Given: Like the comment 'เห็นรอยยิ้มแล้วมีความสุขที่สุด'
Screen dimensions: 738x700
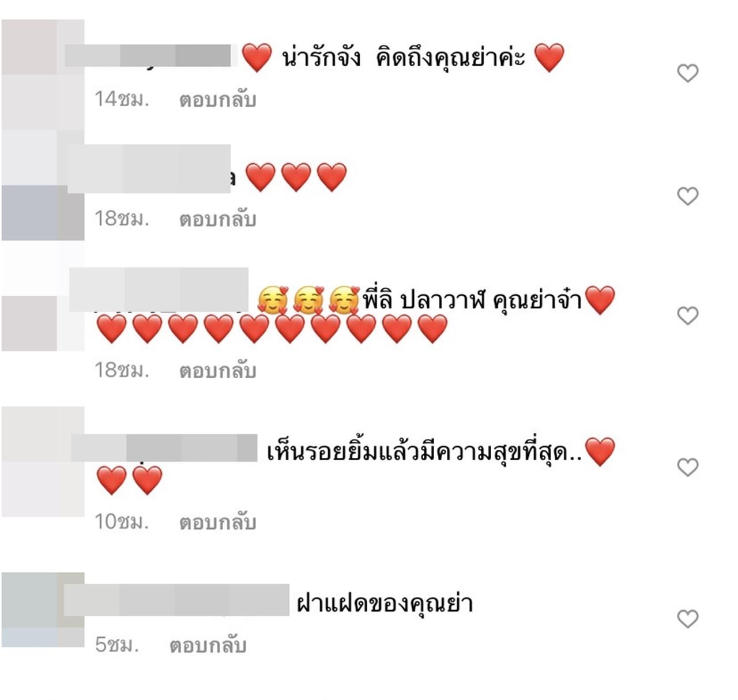Looking at the screenshot, I should [687, 466].
